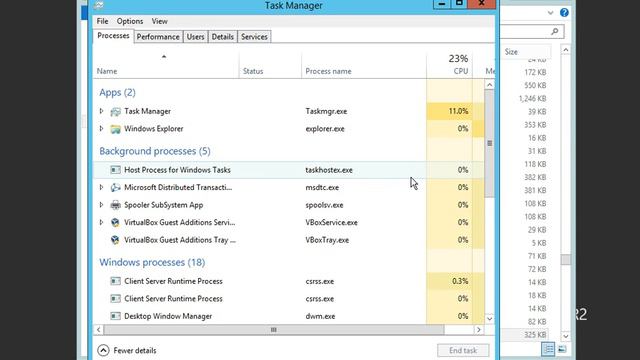The width and height of the screenshot is (640, 360).
Task: Click the Task Manager app icon in the row
Action: 116,111
